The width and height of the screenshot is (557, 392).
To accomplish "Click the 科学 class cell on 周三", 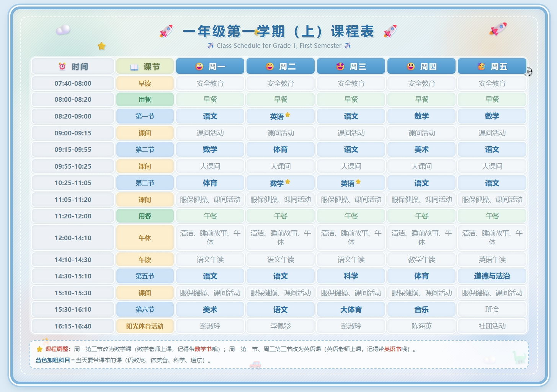I will [351, 276].
